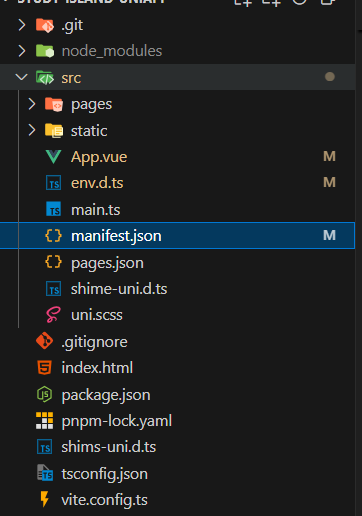362x516 pixels.
Task: Click the node_modules folder icon
Action: point(45,51)
